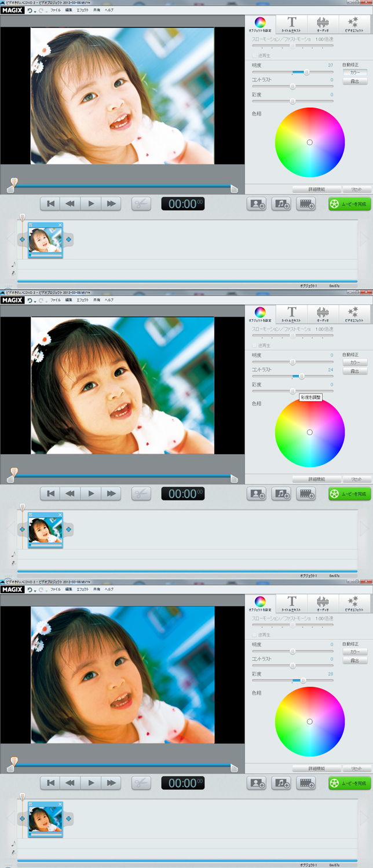The height and width of the screenshot is (868, 373).
Task: Click redo in the brightness-37 window
Action: tap(41, 10)
